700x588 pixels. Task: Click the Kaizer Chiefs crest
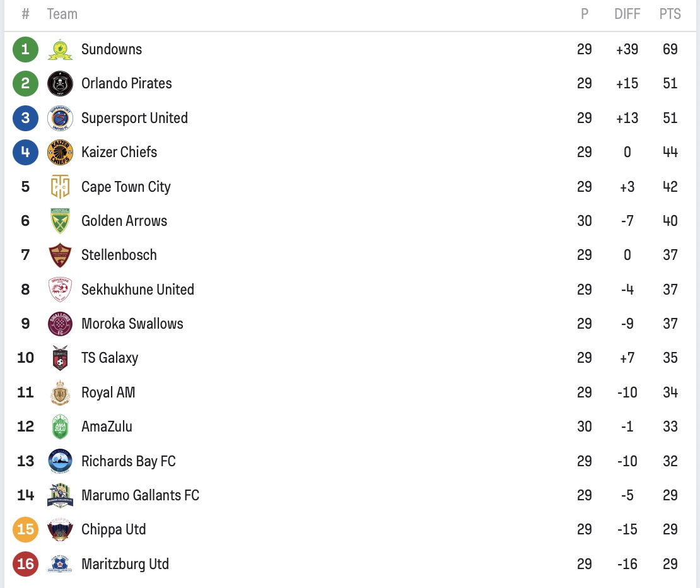pos(60,152)
